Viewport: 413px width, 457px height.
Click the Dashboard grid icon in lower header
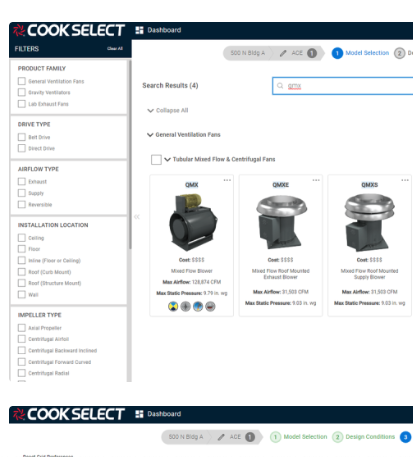pos(139,414)
